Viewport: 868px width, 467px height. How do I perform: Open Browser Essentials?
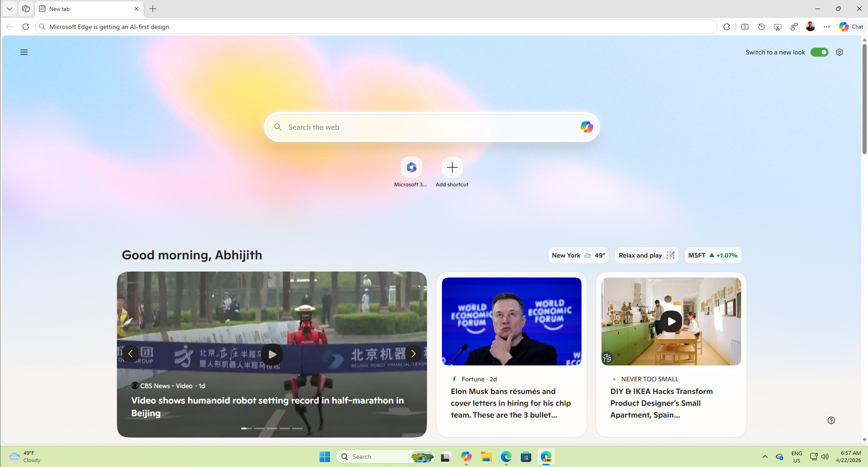794,26
